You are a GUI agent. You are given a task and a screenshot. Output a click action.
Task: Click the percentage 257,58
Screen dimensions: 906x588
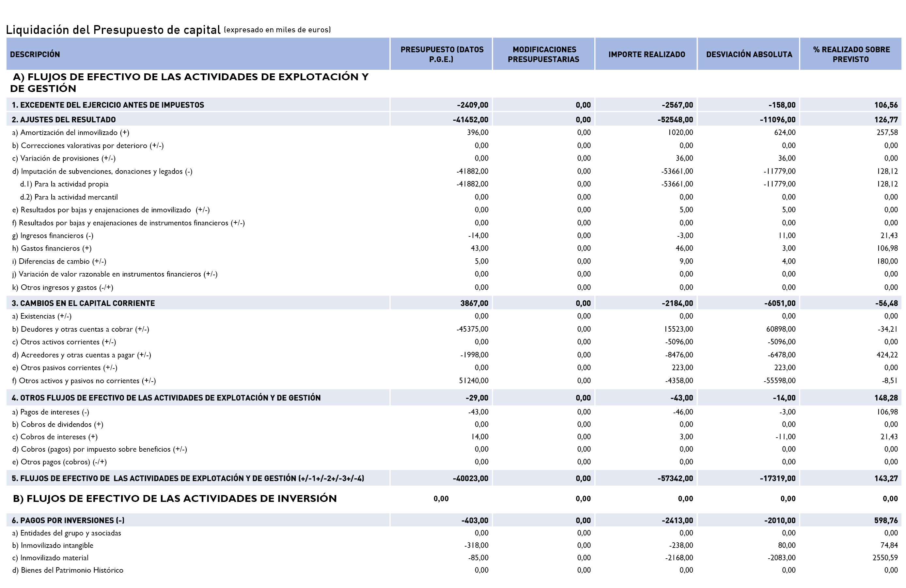click(887, 132)
